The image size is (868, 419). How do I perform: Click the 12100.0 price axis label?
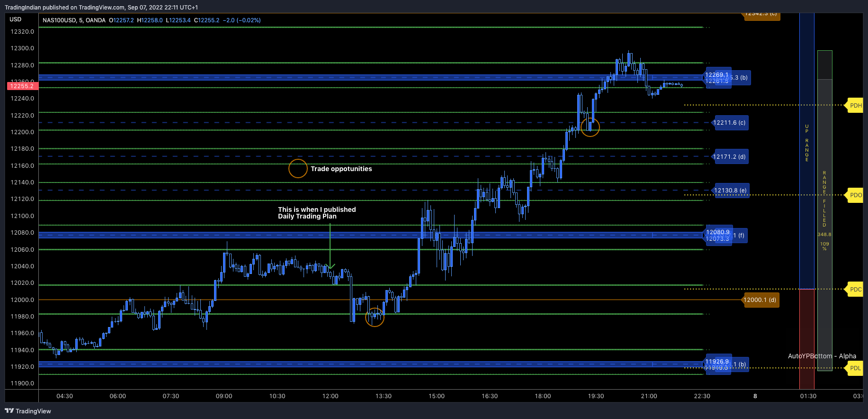(x=22, y=216)
